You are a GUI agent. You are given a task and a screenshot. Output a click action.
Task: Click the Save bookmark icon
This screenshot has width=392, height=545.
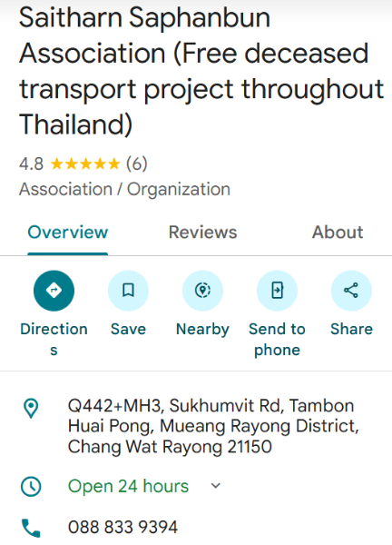point(128,291)
